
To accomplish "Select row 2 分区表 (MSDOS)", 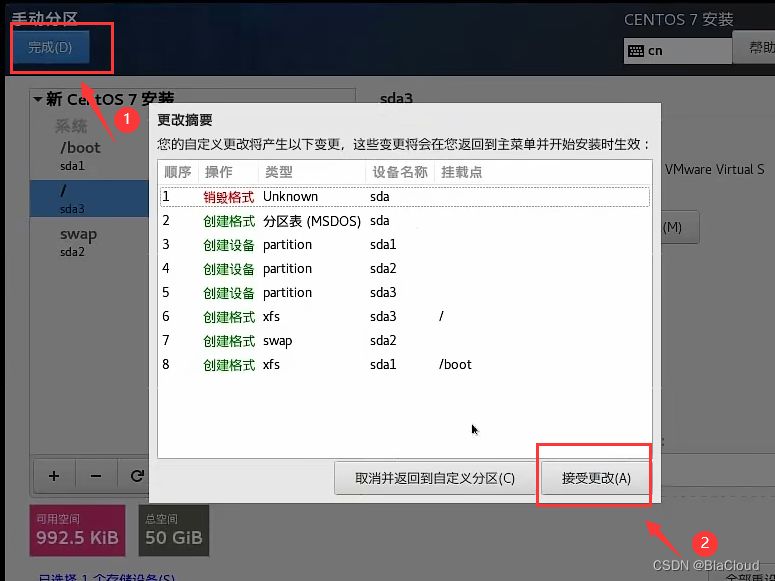I will tap(404, 221).
